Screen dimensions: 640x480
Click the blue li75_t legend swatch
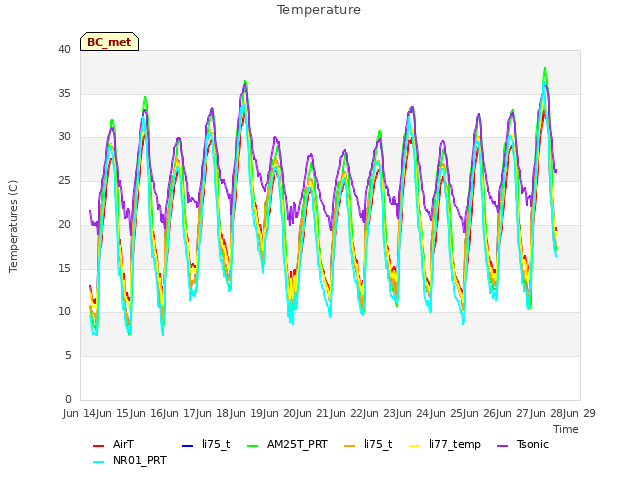187,446
